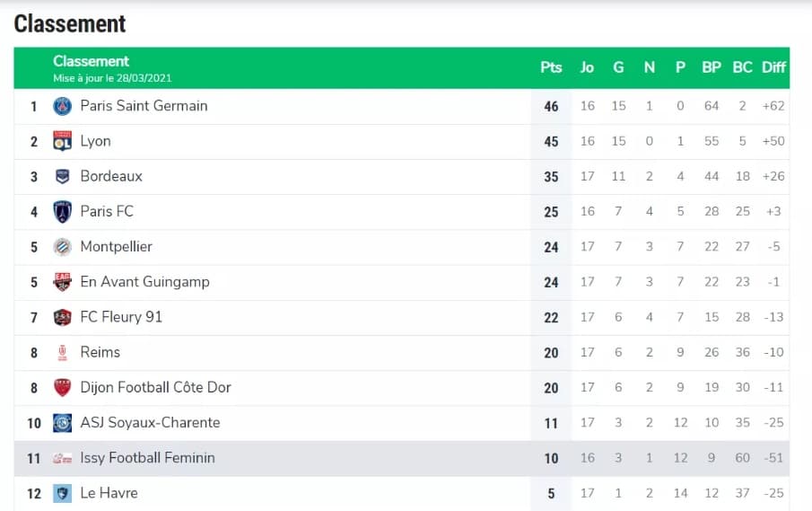Viewport: 812px width, 511px height.
Task: Open the En Avant Guingamp crest
Action: coord(62,282)
